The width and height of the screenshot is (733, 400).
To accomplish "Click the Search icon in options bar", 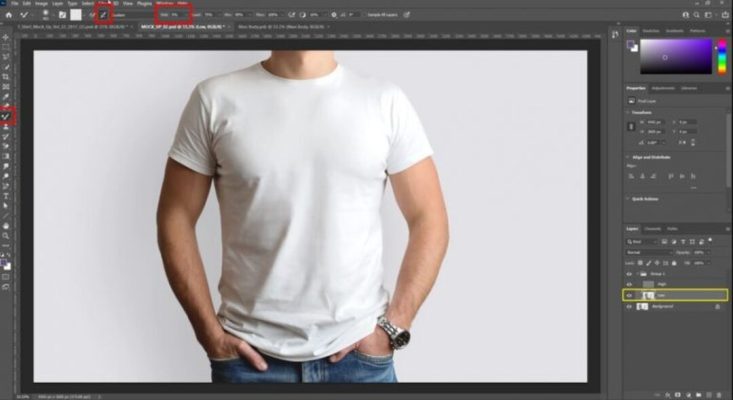I will [697, 15].
